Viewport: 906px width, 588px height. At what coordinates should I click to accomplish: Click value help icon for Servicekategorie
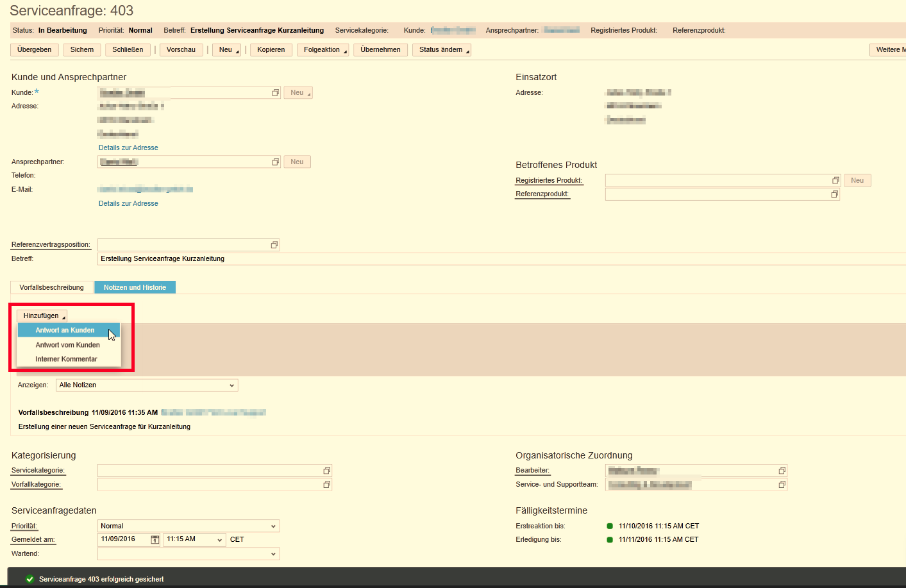pyautogui.click(x=326, y=471)
